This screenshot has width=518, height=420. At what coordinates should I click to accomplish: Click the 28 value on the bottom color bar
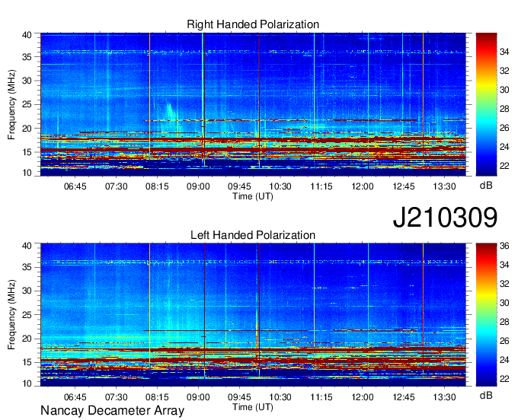click(x=504, y=322)
